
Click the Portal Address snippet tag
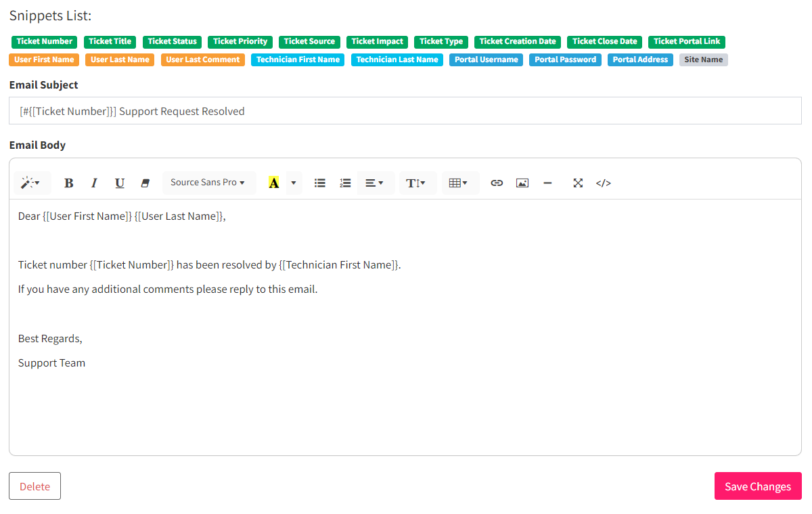pos(640,60)
